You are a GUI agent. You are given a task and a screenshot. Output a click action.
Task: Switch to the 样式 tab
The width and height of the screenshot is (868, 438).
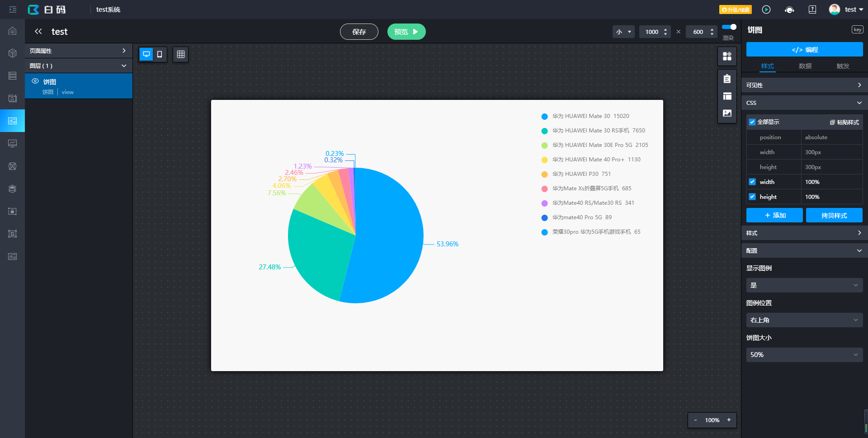coord(767,66)
